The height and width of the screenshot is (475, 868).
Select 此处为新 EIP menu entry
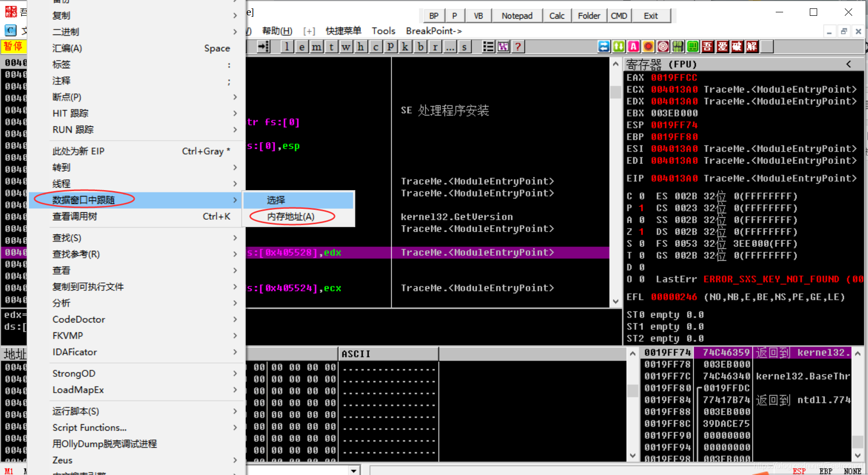pos(137,151)
